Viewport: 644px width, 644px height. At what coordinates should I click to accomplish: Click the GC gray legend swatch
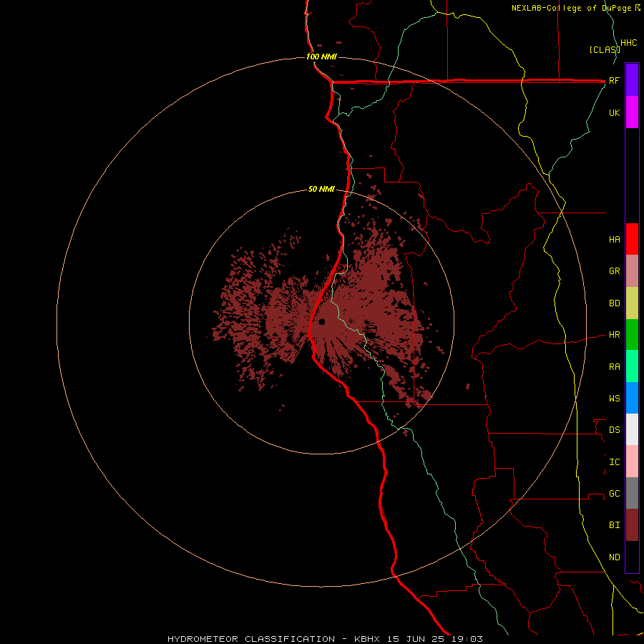[632, 493]
